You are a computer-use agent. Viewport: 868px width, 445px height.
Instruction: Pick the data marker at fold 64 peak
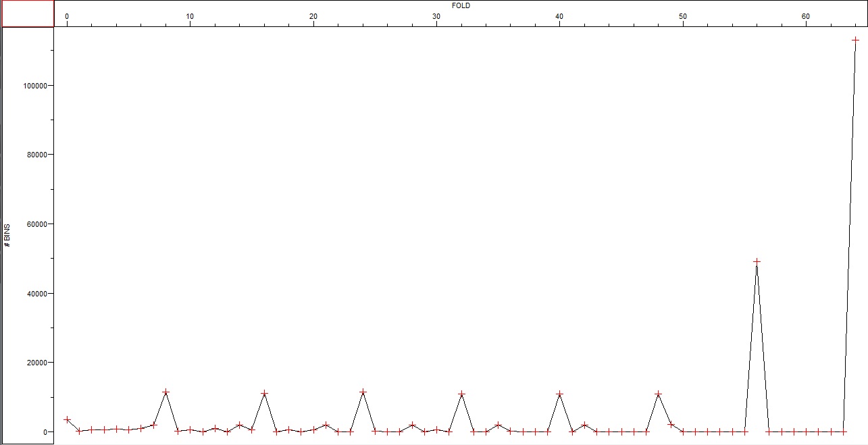855,40
